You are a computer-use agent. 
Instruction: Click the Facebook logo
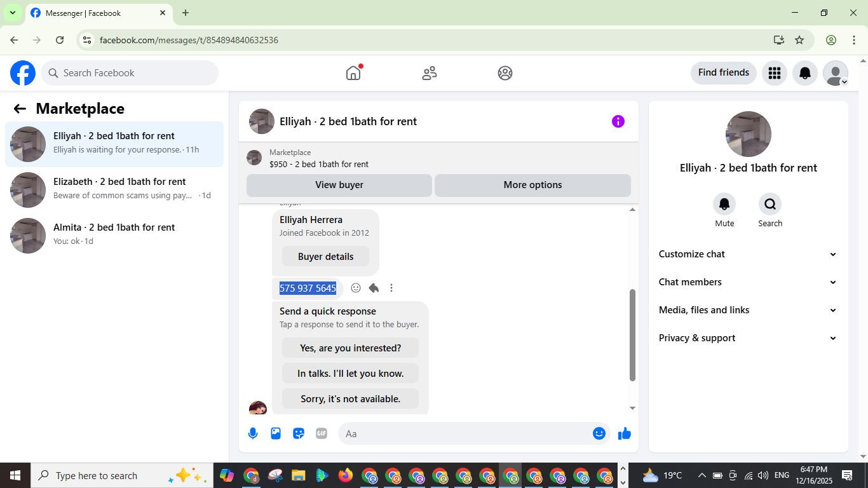(x=23, y=73)
